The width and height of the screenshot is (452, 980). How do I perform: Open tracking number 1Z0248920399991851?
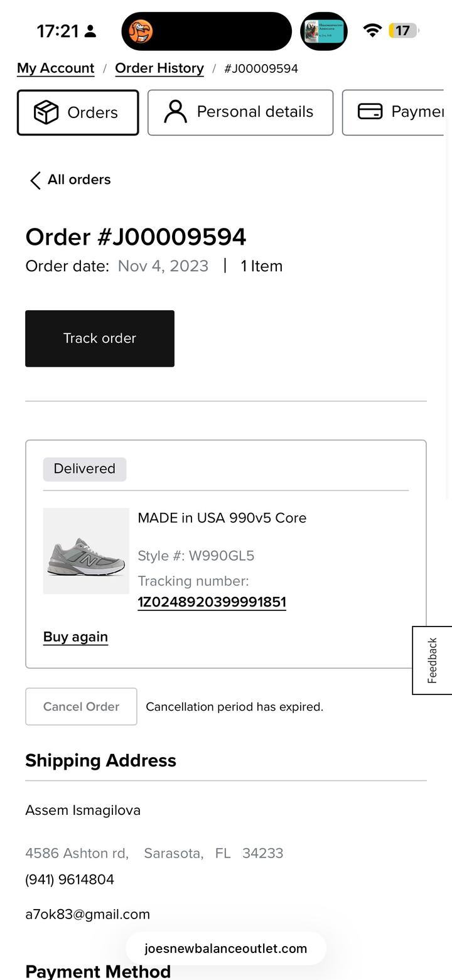tap(212, 602)
